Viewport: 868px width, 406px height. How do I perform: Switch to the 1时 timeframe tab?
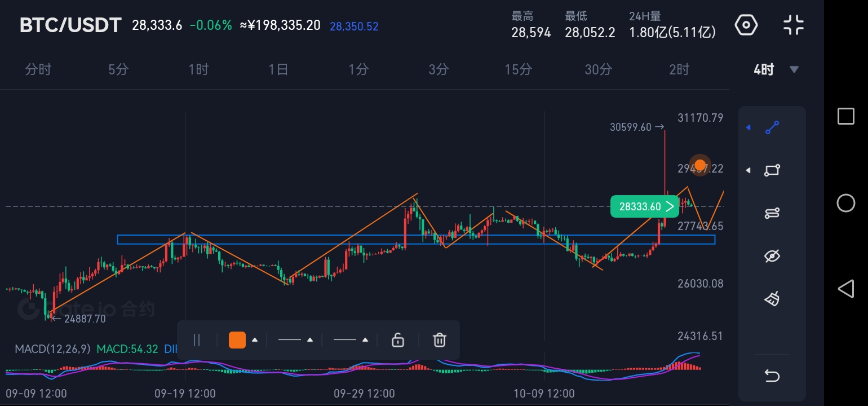pos(198,69)
